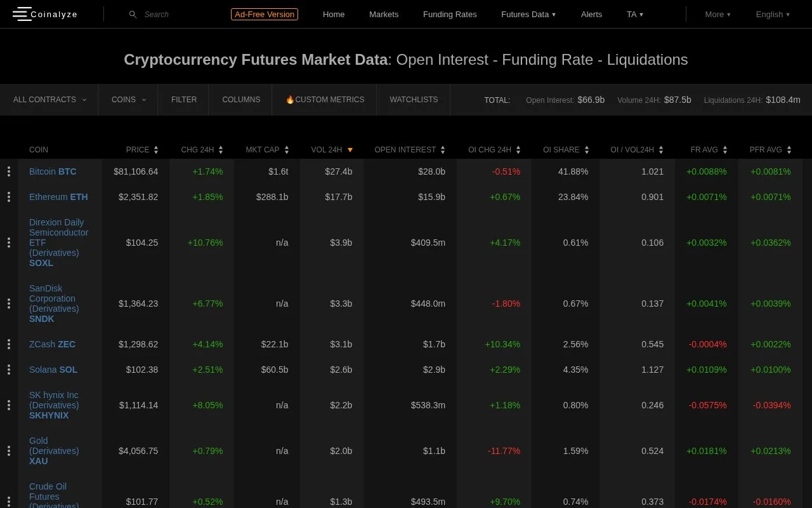812x508 pixels.
Task: Sort table by OI SHARE arrows
Action: 587,150
